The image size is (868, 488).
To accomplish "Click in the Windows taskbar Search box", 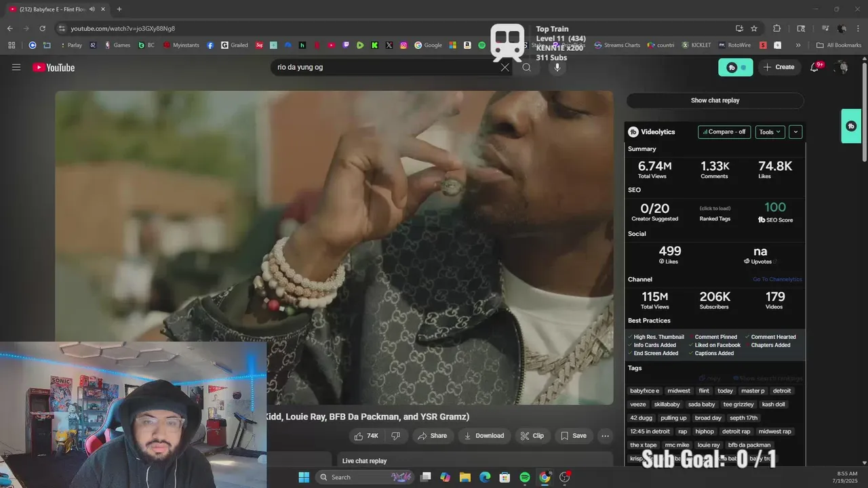I will [366, 477].
